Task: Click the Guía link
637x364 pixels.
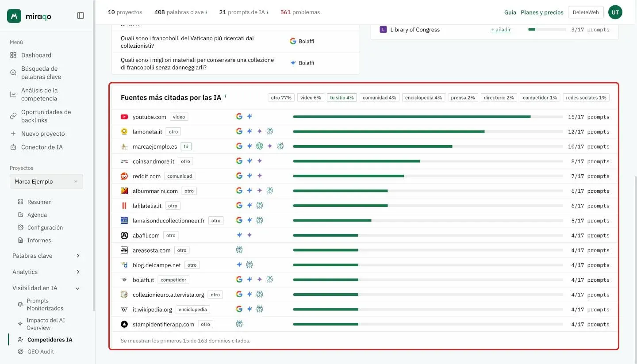Action: coord(510,12)
